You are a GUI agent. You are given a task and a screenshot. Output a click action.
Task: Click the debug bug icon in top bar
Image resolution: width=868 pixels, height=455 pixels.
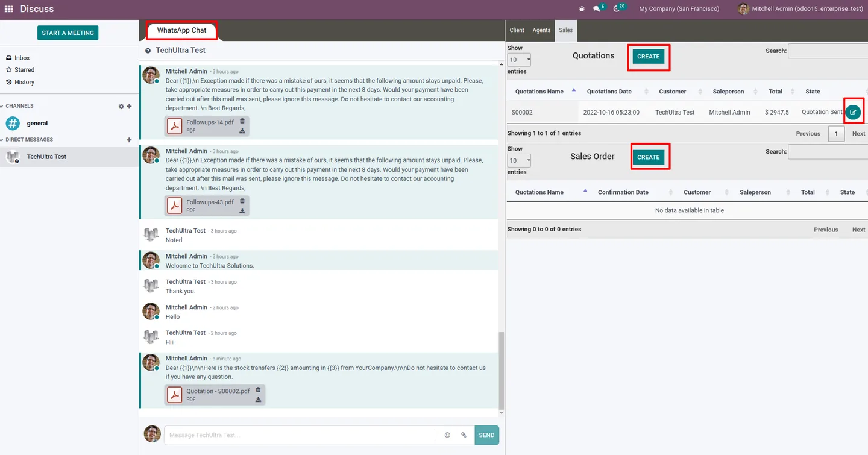582,9
